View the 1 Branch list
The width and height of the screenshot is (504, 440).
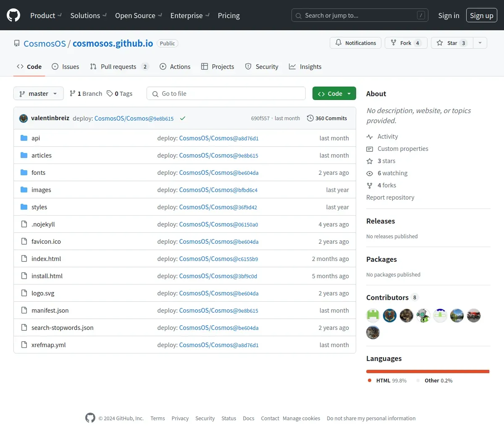[x=86, y=93]
